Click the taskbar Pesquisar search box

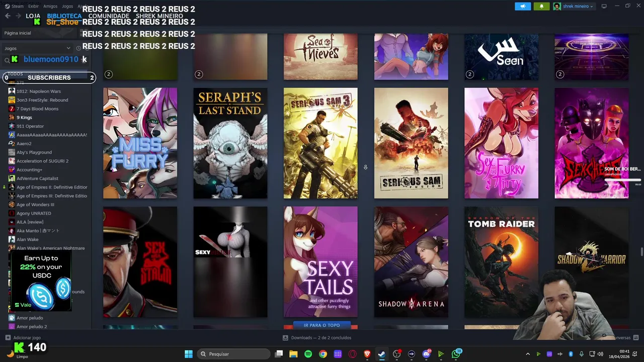click(x=233, y=354)
